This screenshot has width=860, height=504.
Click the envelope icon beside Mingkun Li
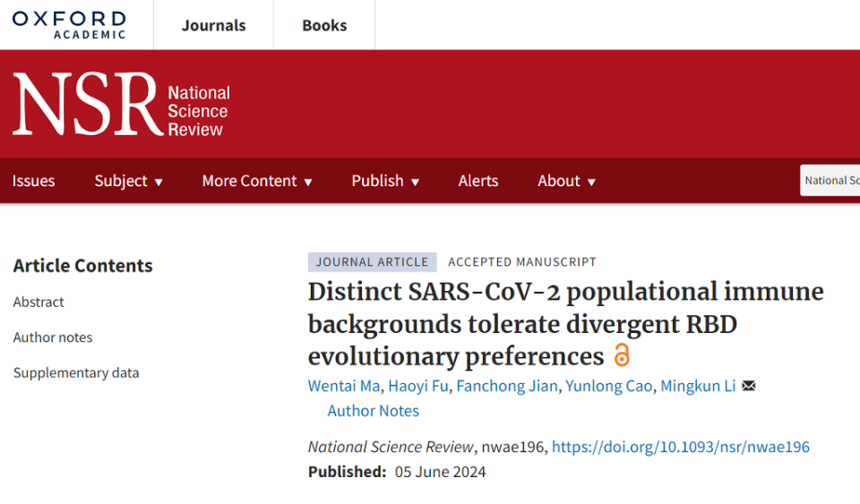coord(749,386)
